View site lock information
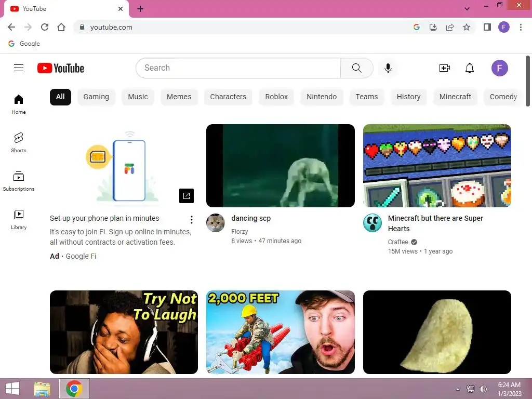This screenshot has width=532, height=399. point(82,27)
